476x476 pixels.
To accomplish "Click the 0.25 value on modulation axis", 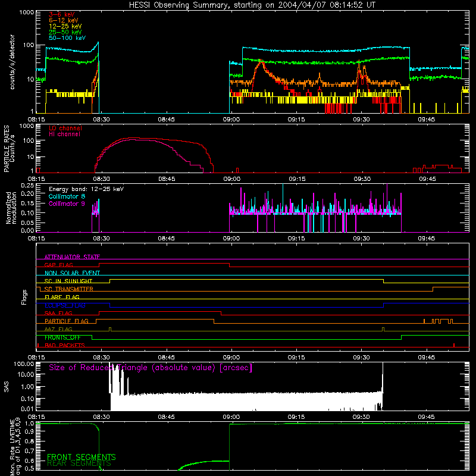I will coord(27,185).
